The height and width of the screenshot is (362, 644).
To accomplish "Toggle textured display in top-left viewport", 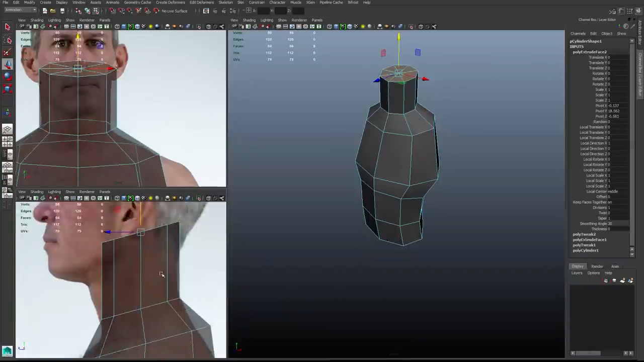I will coord(143,27).
